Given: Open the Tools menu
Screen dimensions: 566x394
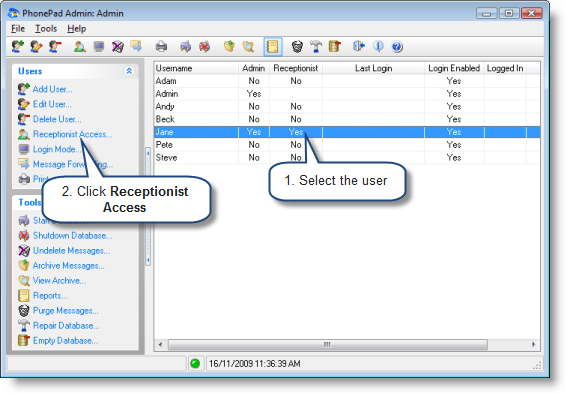Looking at the screenshot, I should 46,29.
